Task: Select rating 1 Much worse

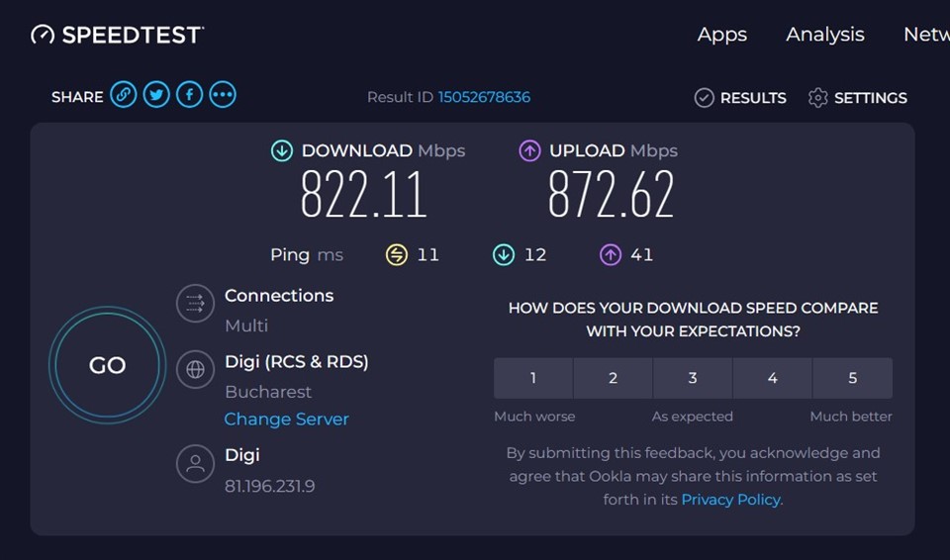Action: (533, 378)
